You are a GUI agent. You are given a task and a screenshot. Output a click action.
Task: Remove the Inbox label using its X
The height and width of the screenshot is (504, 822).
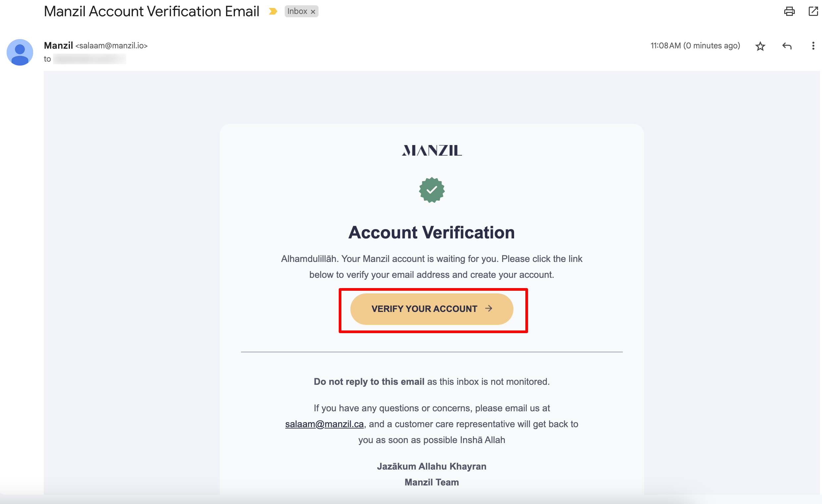[x=313, y=12]
